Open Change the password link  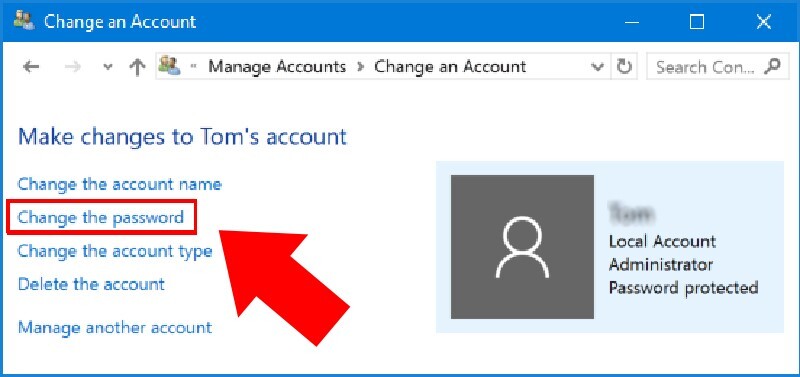pos(101,218)
